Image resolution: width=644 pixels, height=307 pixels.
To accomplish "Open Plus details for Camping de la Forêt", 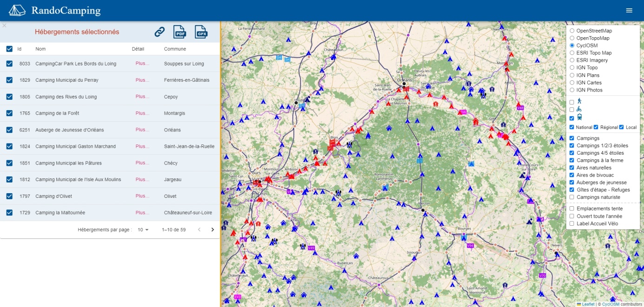I will coord(142,113).
